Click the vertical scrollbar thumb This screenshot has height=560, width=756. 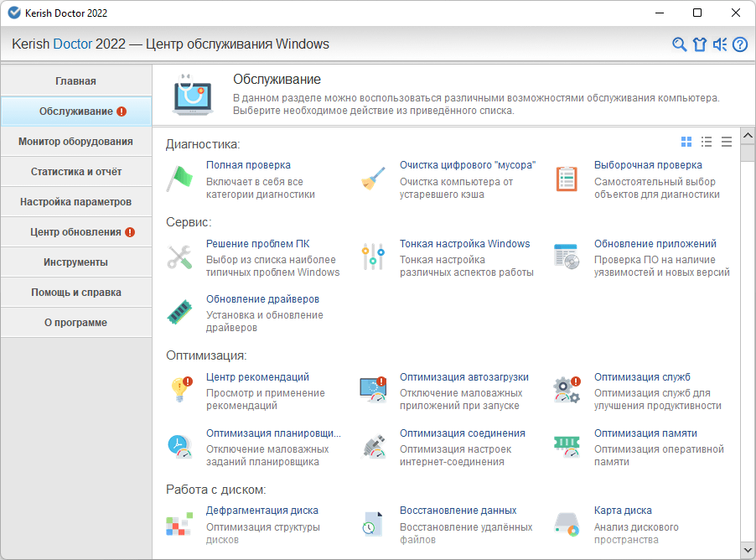pyautogui.click(x=748, y=152)
